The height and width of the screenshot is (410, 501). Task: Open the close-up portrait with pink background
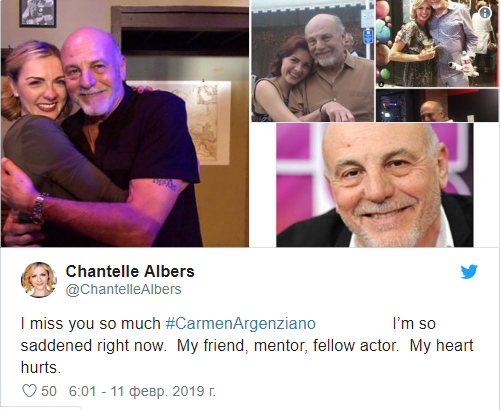[x=375, y=185]
